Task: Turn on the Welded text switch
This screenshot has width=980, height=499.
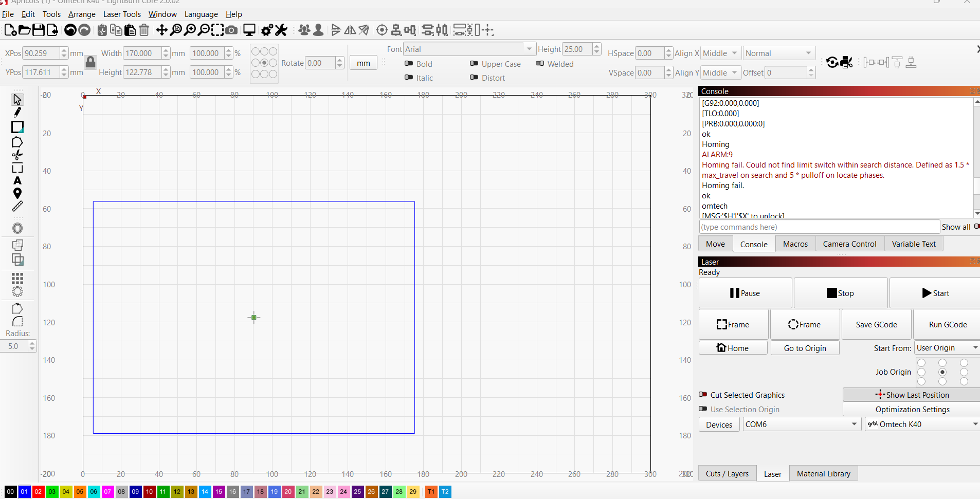Action: pos(540,64)
